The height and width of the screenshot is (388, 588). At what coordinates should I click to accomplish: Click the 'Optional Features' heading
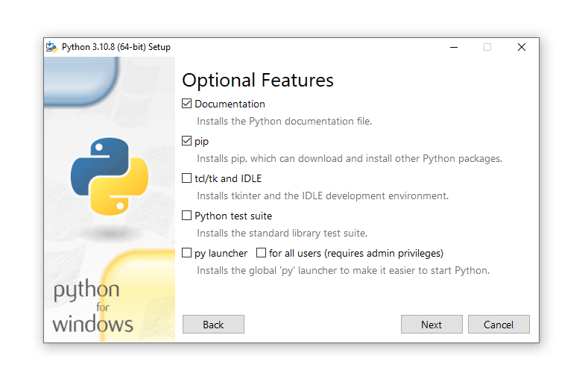click(258, 81)
